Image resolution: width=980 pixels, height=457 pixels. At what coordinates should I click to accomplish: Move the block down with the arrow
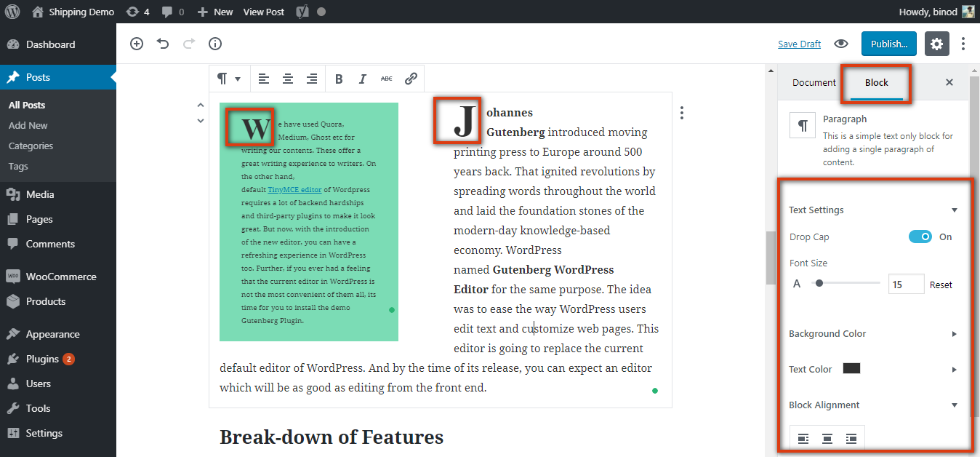point(201,120)
